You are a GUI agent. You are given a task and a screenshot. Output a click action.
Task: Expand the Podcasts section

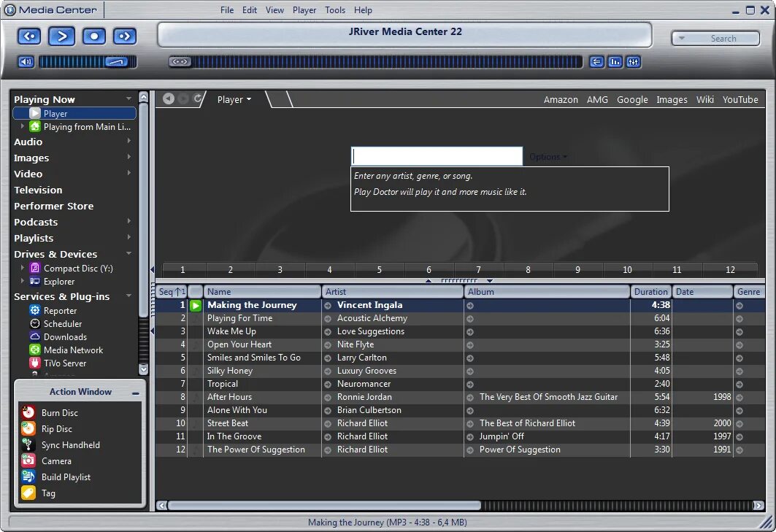click(128, 221)
